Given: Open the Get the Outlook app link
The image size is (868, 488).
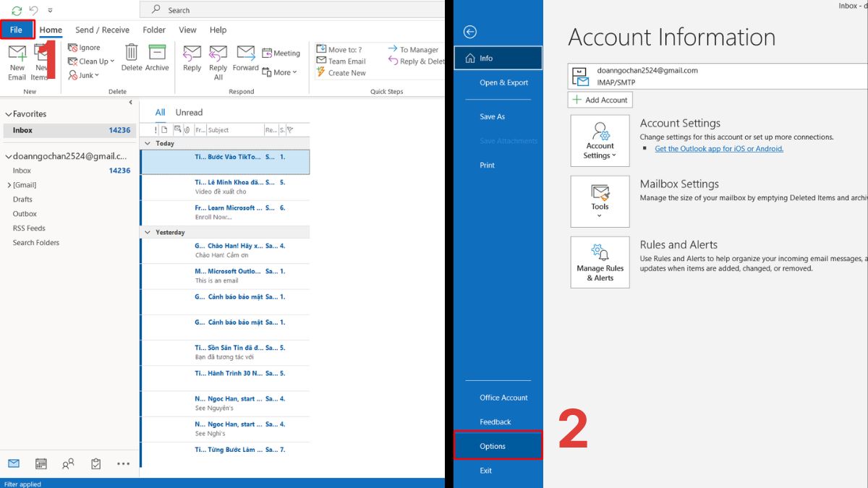Looking at the screenshot, I should (x=719, y=148).
